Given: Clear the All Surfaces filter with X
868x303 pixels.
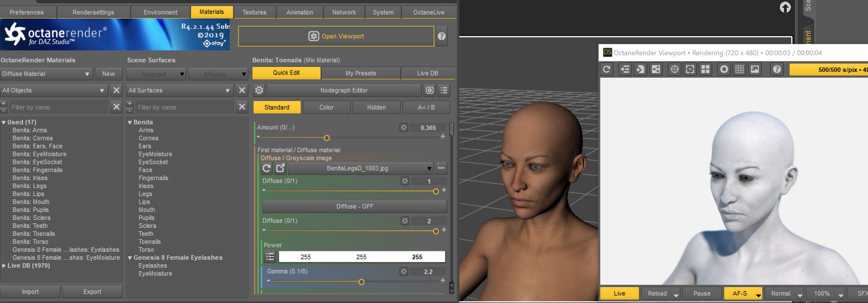Looking at the screenshot, I should (x=242, y=90).
